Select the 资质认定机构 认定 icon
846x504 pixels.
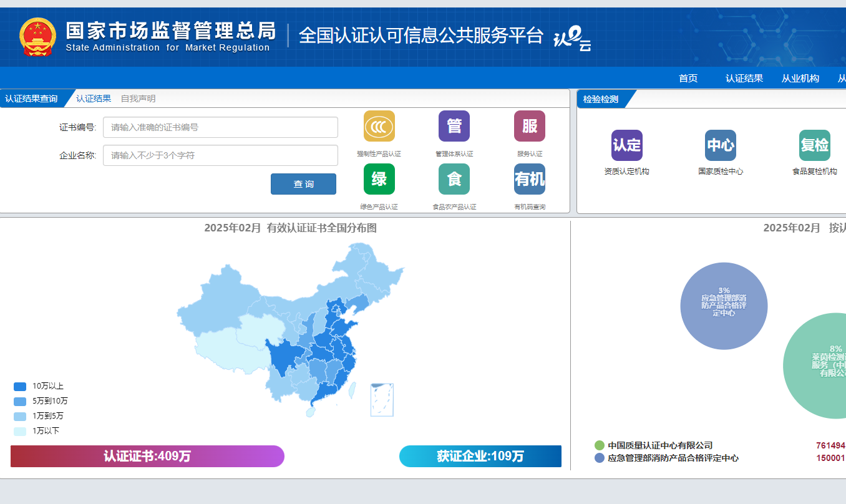[x=627, y=145]
